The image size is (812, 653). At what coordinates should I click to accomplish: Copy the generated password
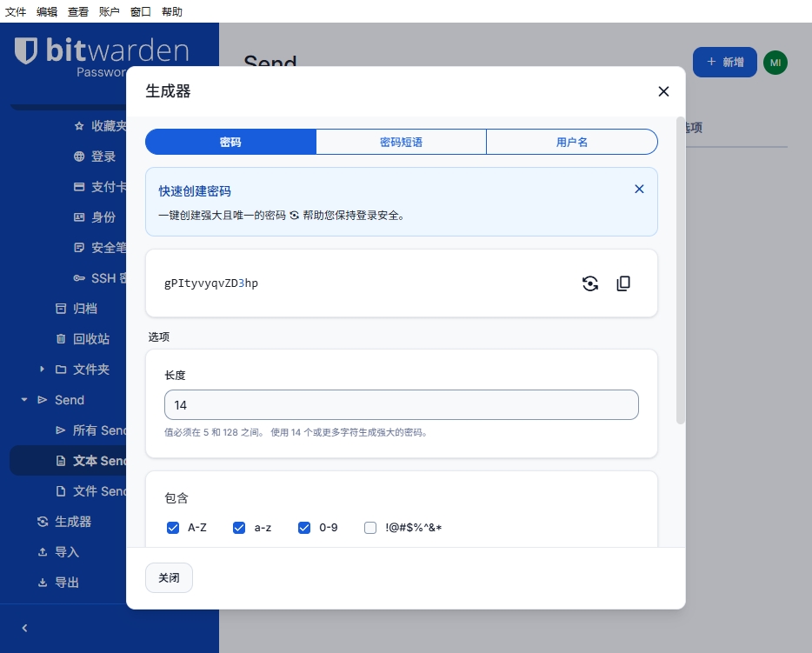pyautogui.click(x=623, y=283)
